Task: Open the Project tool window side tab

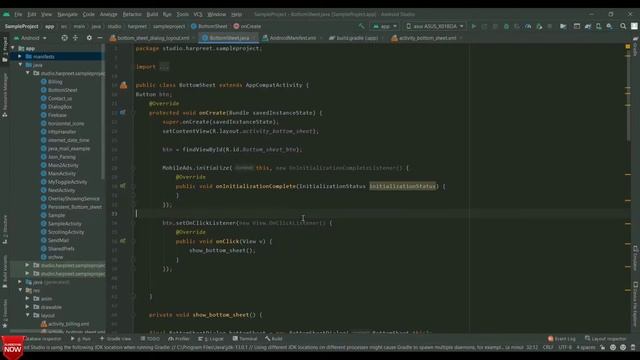Action: tap(5, 49)
